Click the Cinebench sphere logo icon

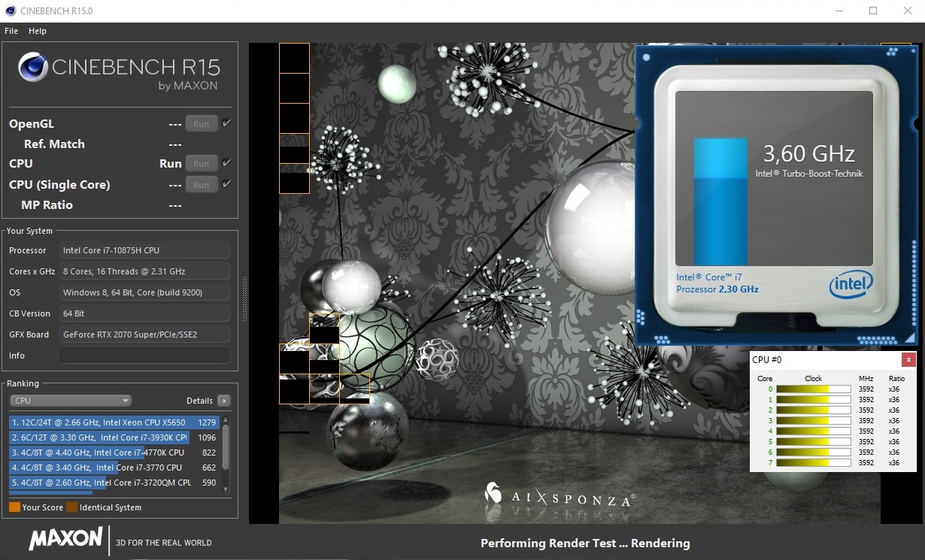(33, 68)
